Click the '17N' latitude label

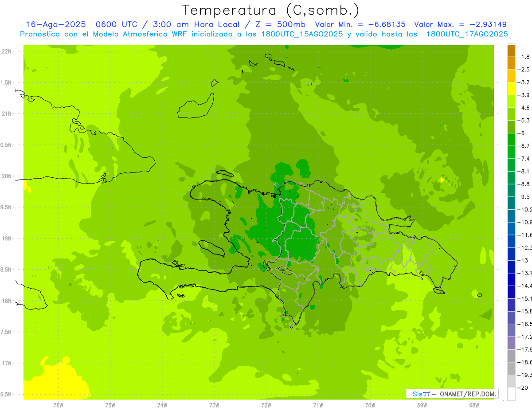point(7,363)
